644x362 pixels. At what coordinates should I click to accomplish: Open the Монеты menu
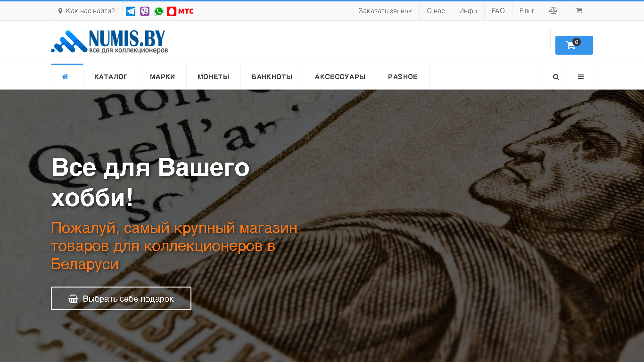pos(214,77)
